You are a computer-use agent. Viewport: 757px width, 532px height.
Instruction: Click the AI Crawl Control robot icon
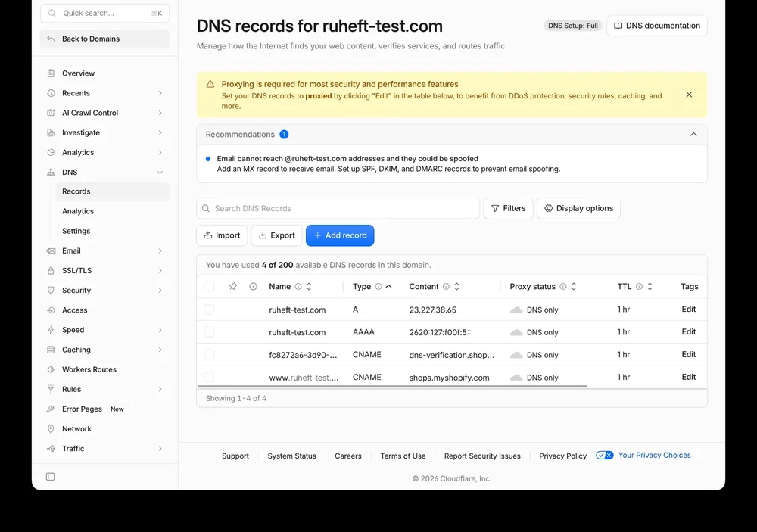51,113
